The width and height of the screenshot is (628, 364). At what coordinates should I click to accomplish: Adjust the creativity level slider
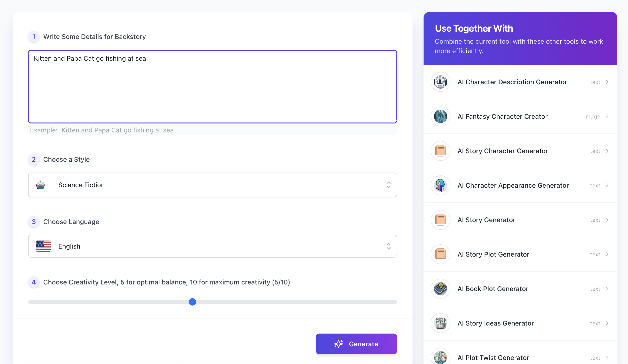click(x=192, y=302)
